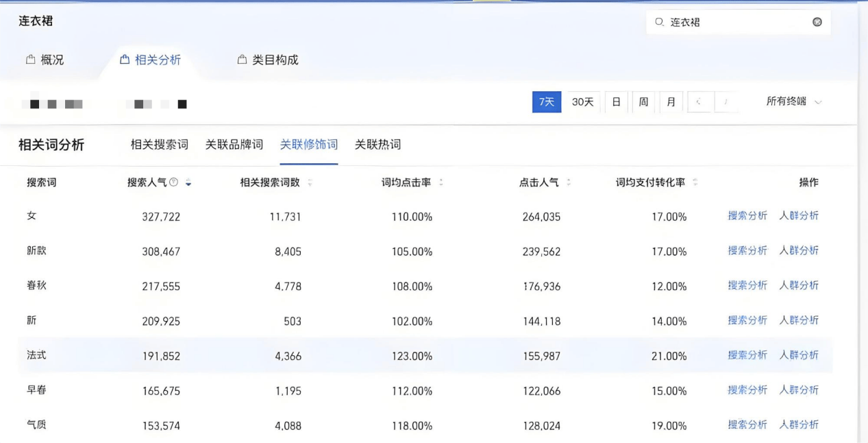The width and height of the screenshot is (868, 443).
Task: Select 周 time granularity
Action: point(643,101)
